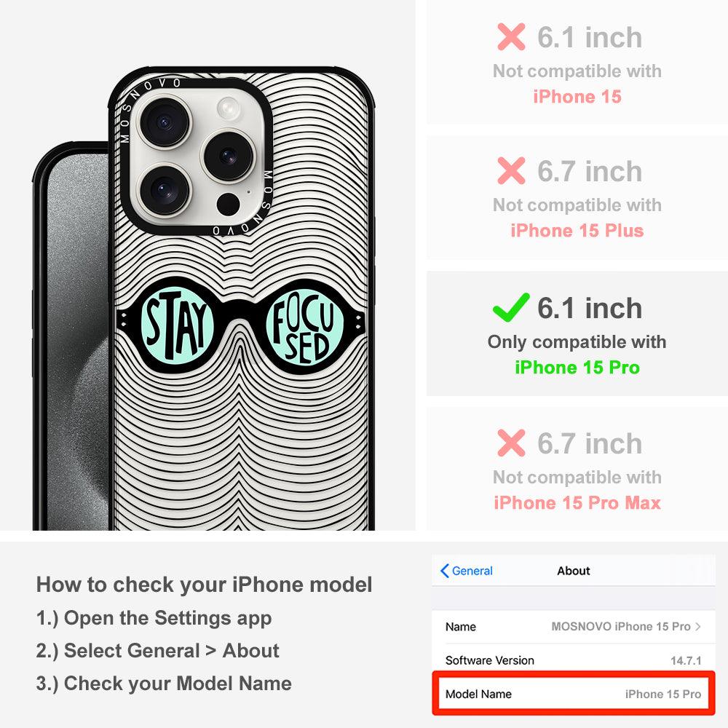This screenshot has width=728, height=728.
Task: Click the green checkmark icon
Action: 511,307
